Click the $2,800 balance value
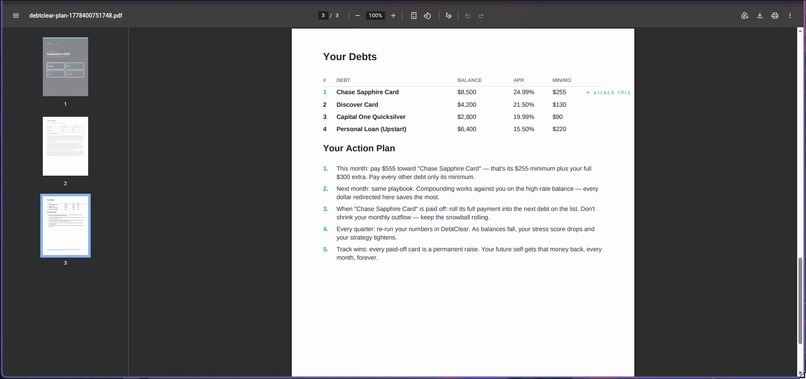 (x=466, y=117)
